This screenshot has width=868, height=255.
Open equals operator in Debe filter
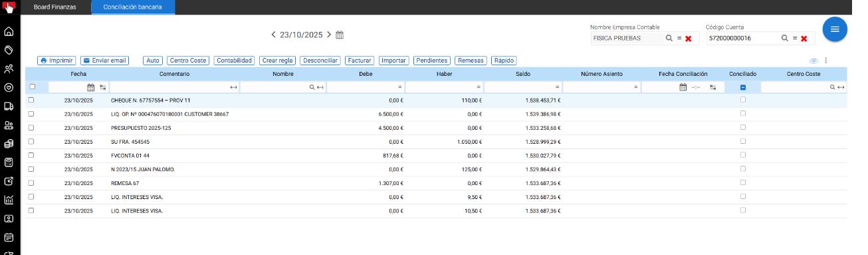tap(400, 87)
